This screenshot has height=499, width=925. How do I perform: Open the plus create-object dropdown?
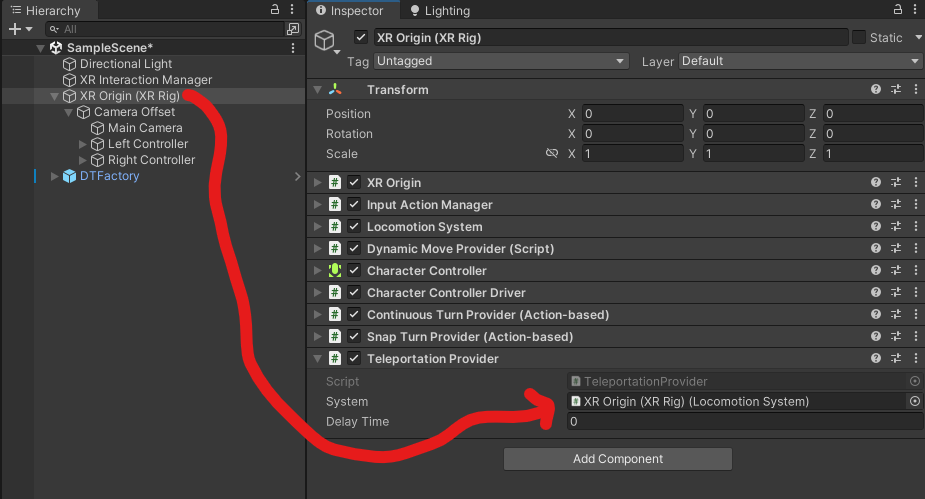[x=20, y=29]
